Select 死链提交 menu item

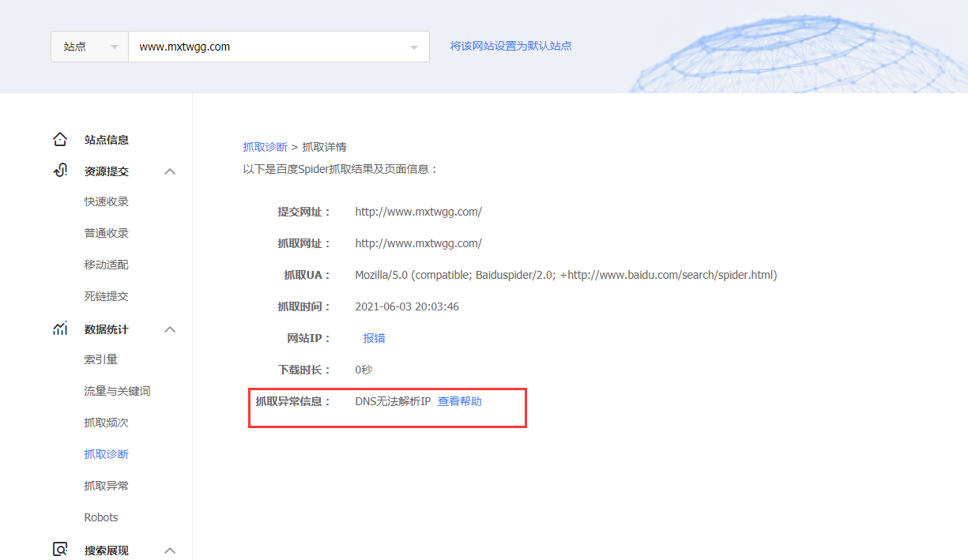pyautogui.click(x=106, y=296)
